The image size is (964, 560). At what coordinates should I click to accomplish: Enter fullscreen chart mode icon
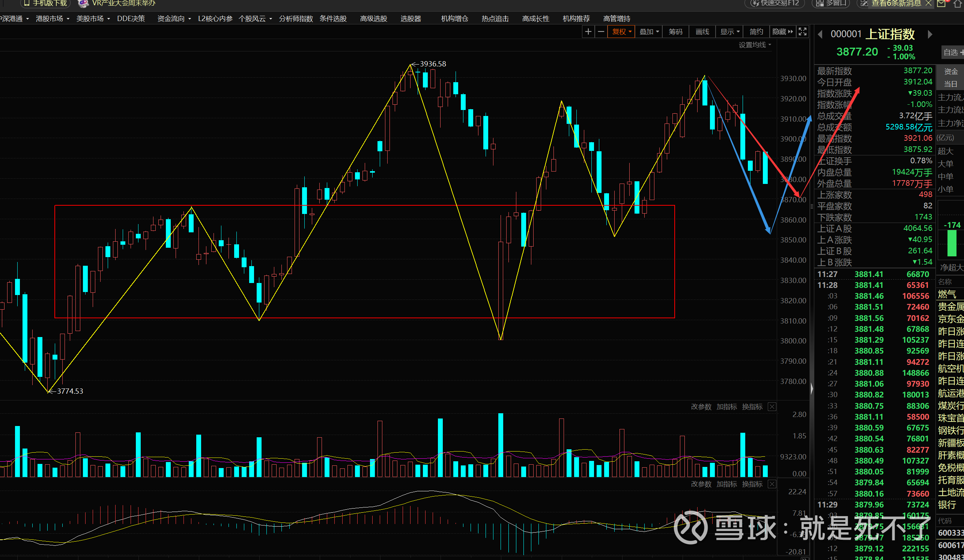coord(803,32)
